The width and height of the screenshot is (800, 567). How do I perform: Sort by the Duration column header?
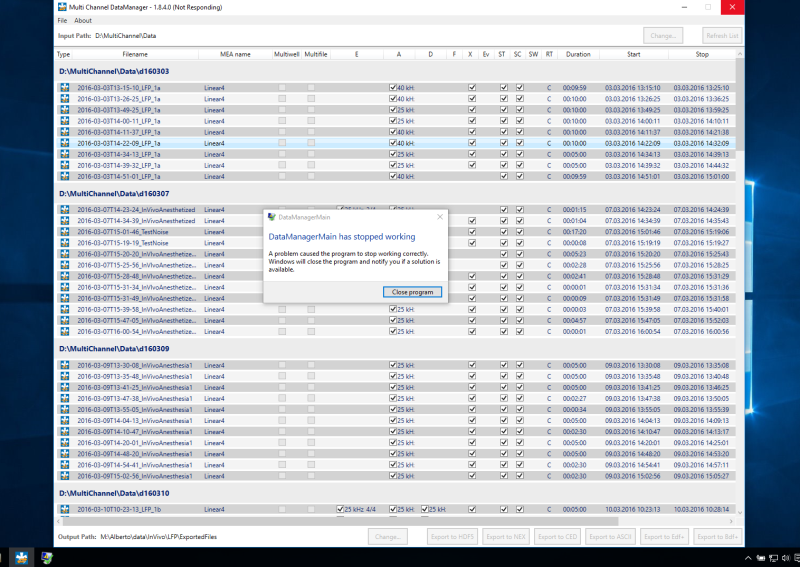pos(578,54)
